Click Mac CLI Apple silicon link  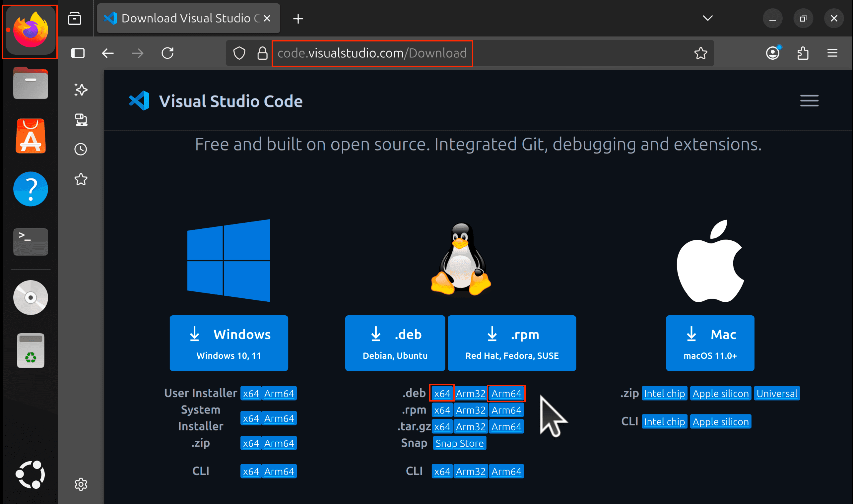click(x=721, y=421)
